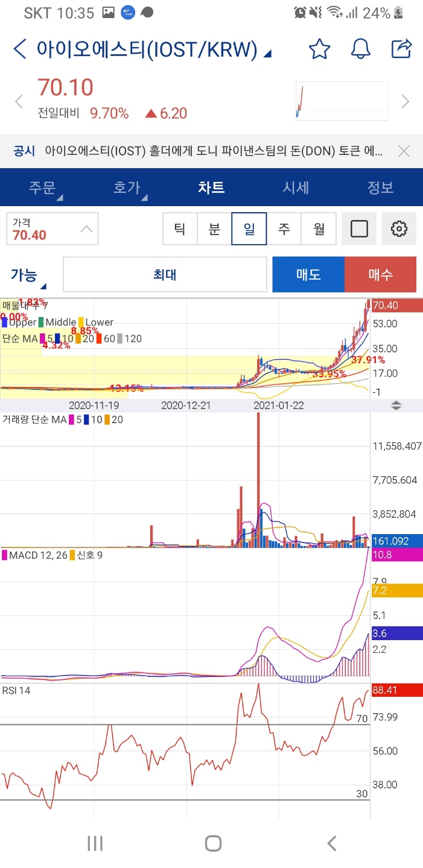This screenshot has height=868, width=423.
Task: Expand the coin selector triangle beside IOST/KRW
Action: [x=268, y=54]
